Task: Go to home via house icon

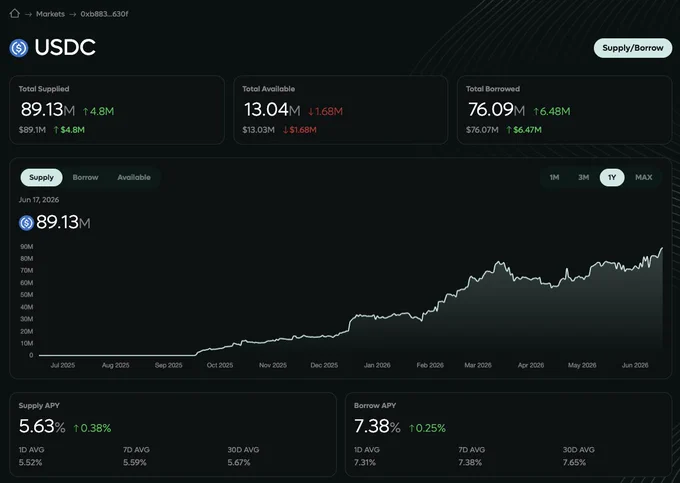Action: point(15,13)
